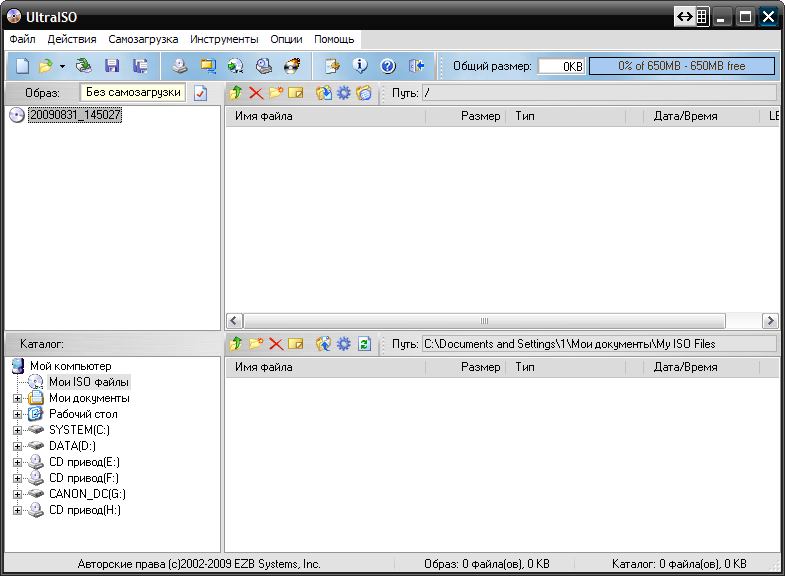Sort image pane by Имя файла column

[325, 116]
